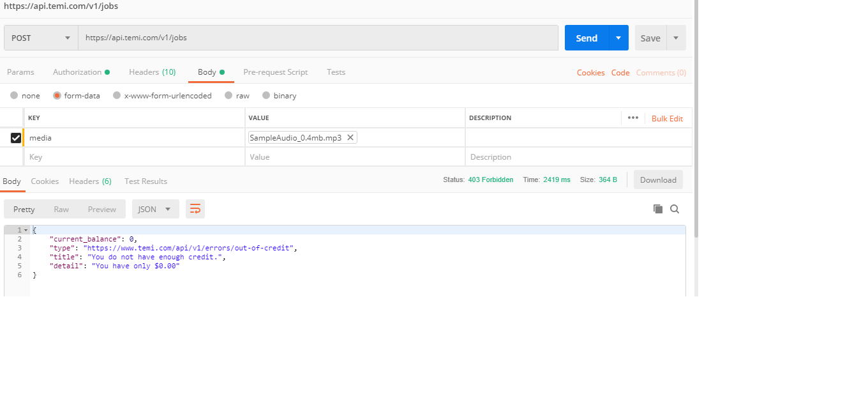Viewport: 868px width, 398px height.
Task: Switch to the Params tab
Action: tap(20, 72)
